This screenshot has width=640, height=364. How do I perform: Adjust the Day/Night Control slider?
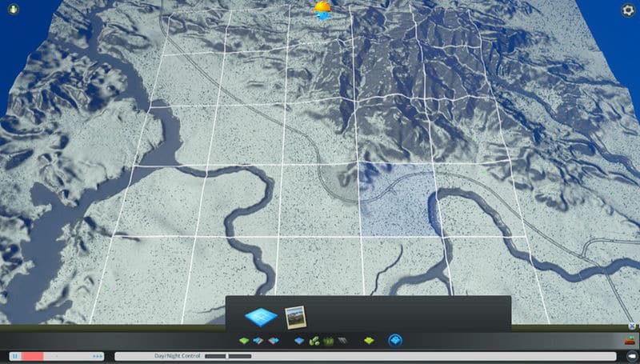(x=228, y=356)
